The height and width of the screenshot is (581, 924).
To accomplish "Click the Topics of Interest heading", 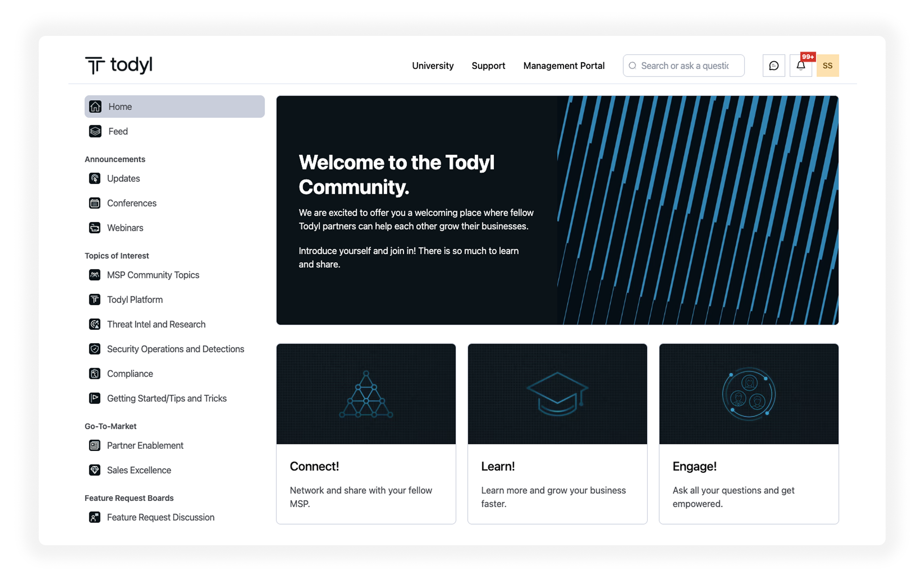I will [x=117, y=256].
